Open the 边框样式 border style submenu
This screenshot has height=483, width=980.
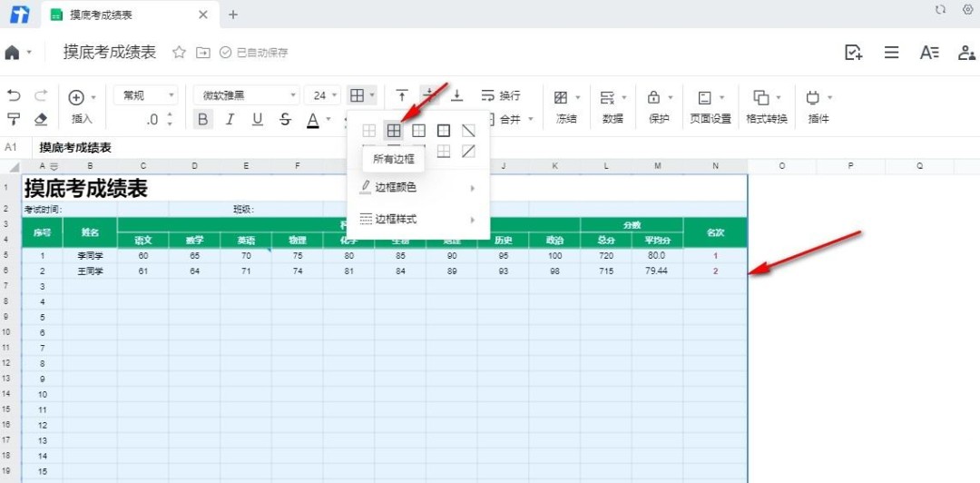418,219
